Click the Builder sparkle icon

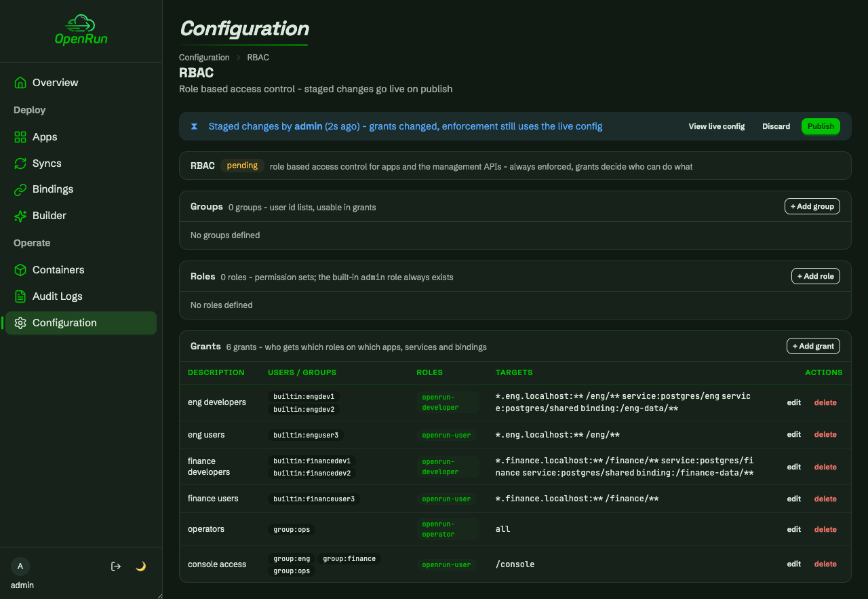20,216
